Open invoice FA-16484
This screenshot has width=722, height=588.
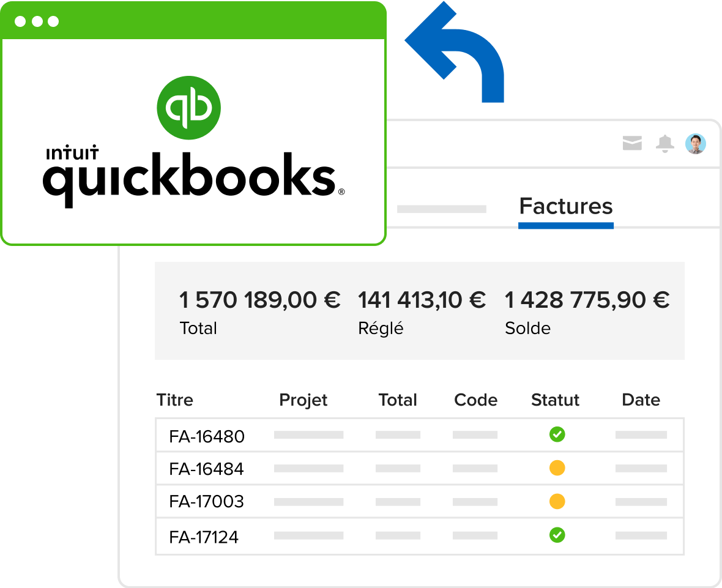[206, 469]
